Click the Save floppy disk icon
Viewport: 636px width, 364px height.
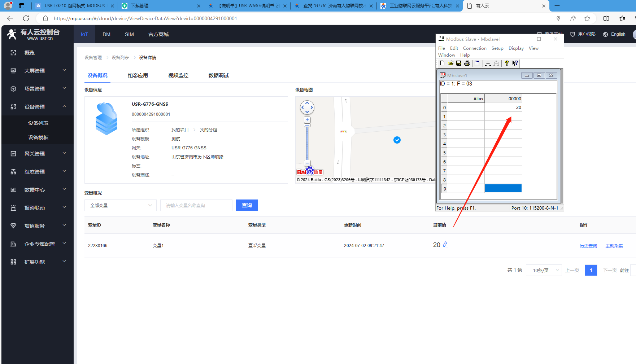[459, 63]
